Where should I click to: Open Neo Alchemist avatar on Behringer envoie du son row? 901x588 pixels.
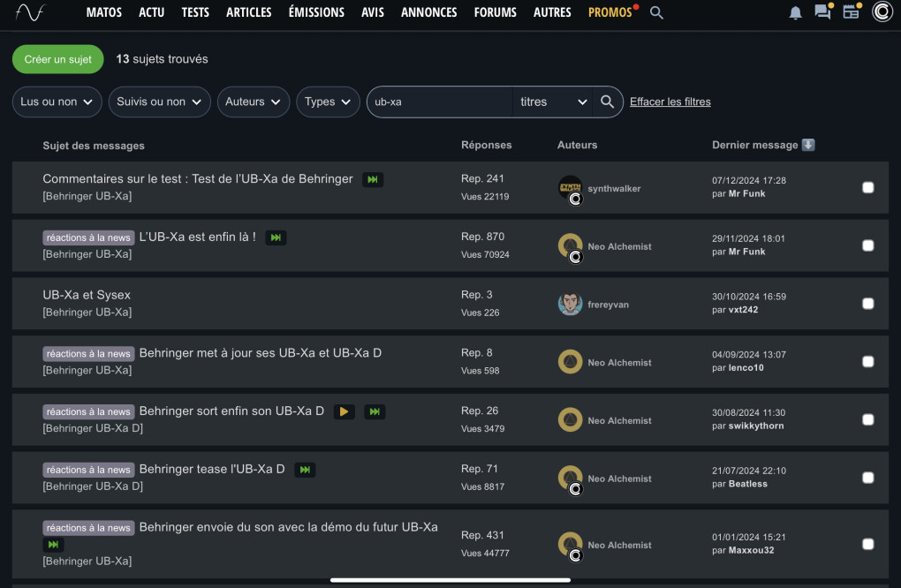[x=570, y=545]
